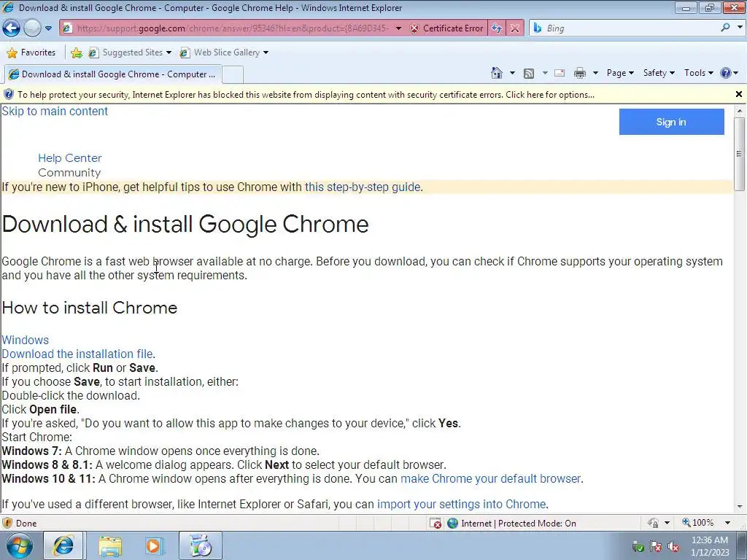Click the status bar privacy report icon
The height and width of the screenshot is (560, 747).
[x=653, y=523]
